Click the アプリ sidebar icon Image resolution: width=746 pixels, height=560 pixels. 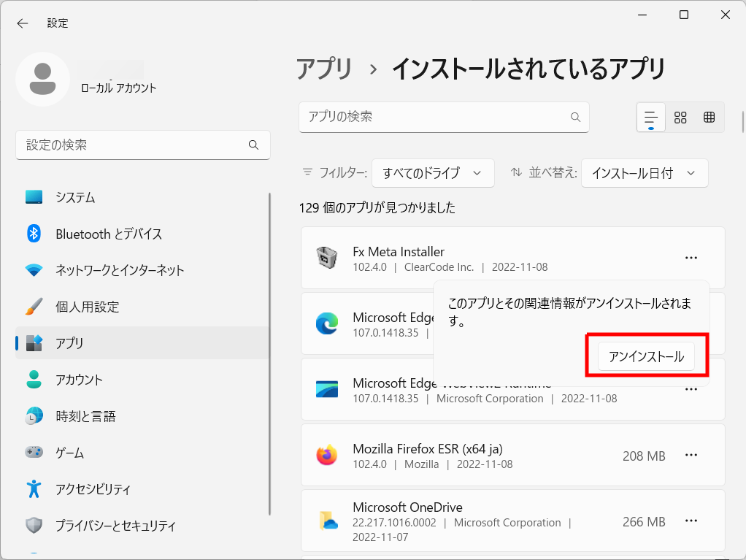pos(34,343)
